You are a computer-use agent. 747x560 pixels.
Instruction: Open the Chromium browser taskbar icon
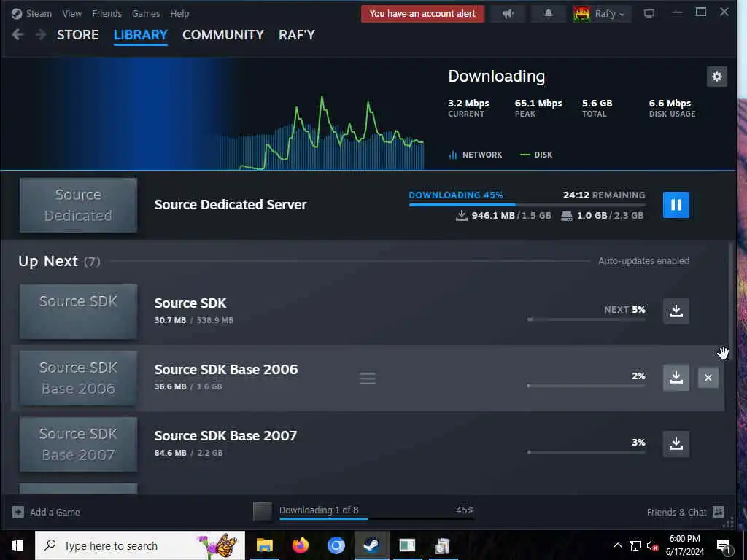click(336, 545)
